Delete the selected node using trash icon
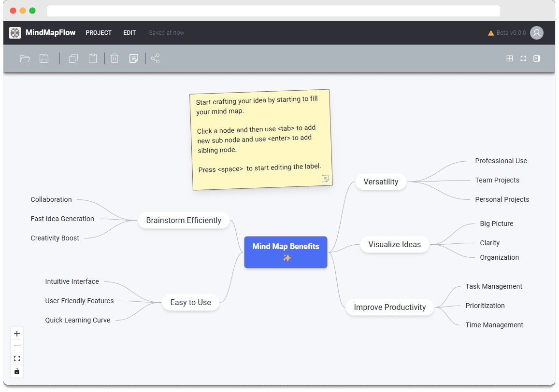Screen dimensions: 559x392 pos(114,58)
